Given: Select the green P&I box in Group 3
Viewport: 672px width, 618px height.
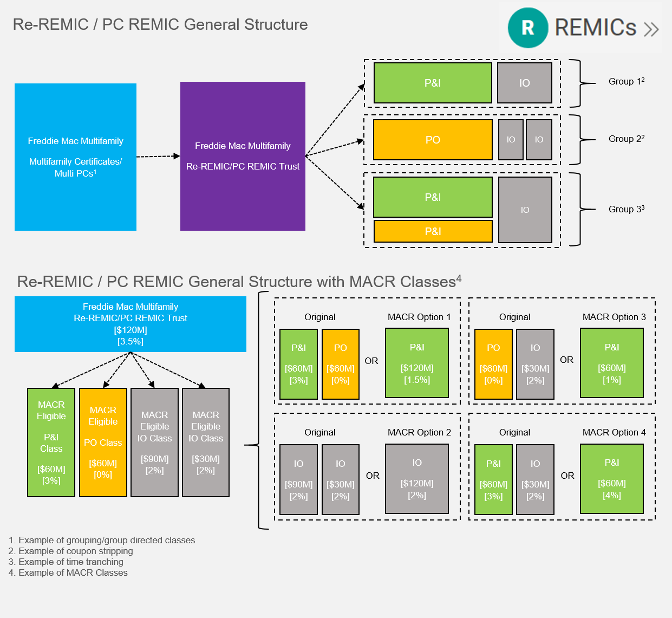Looking at the screenshot, I should click(433, 197).
